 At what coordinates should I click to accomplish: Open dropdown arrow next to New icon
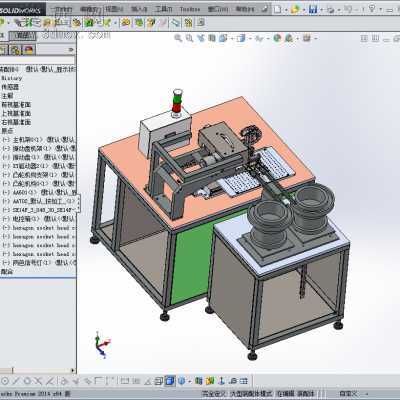[286, 10]
